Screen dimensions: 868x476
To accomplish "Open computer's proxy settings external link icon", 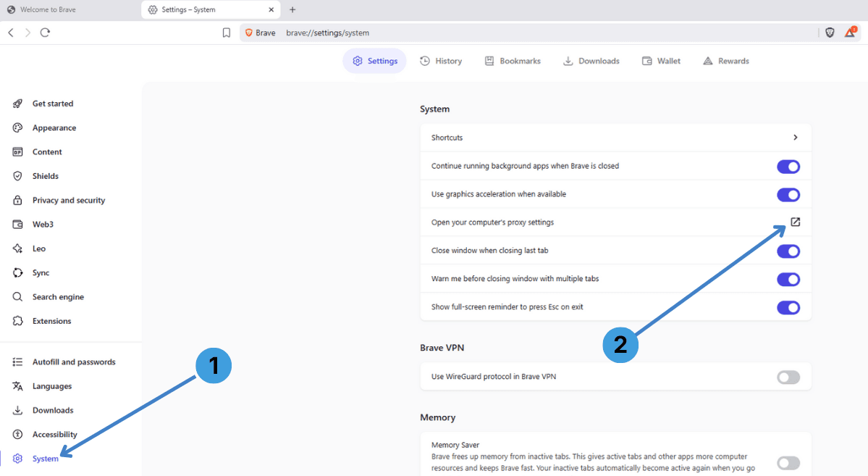I will point(795,222).
